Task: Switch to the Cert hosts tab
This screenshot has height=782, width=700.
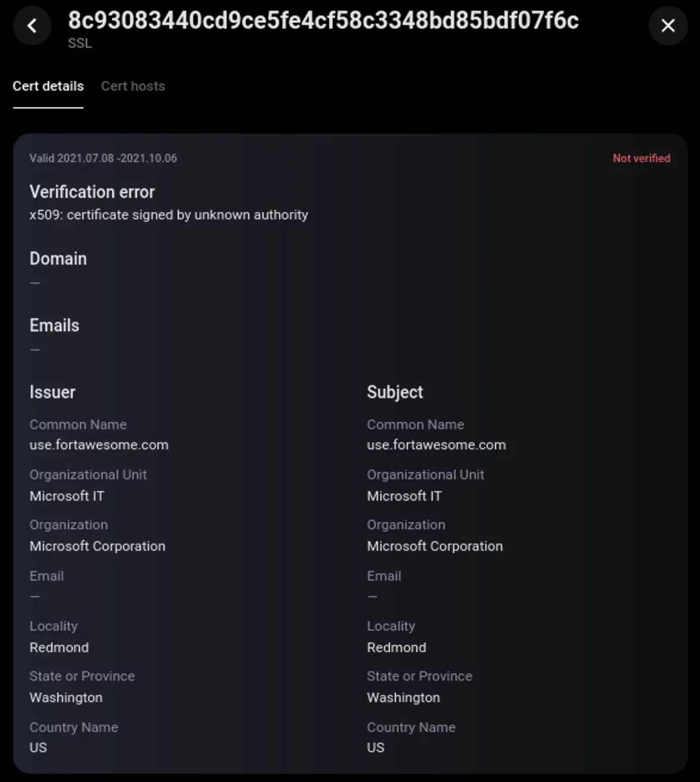Action: tap(133, 86)
